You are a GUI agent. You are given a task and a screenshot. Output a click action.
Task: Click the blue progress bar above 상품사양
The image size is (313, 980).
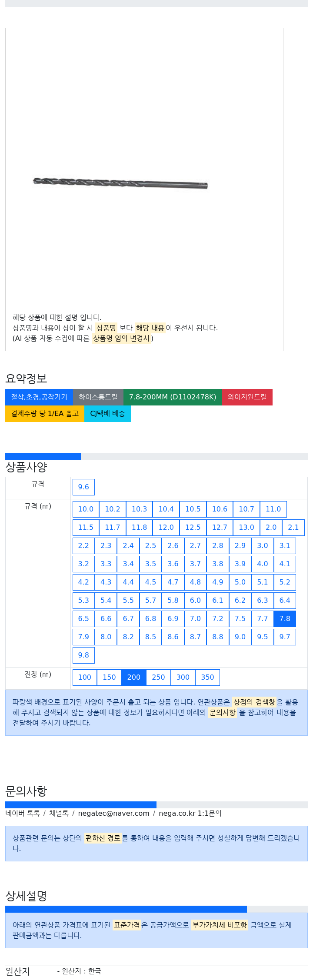[x=43, y=456]
